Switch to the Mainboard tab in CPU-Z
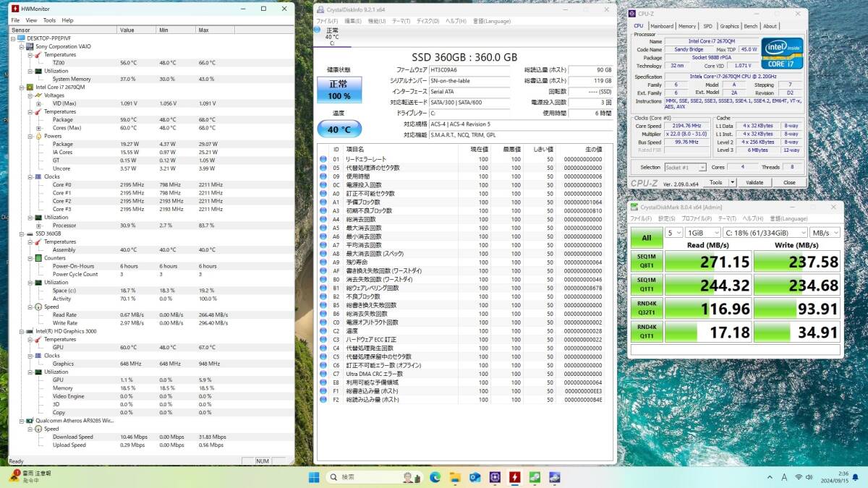Image resolution: width=868 pixels, height=488 pixels. [662, 26]
